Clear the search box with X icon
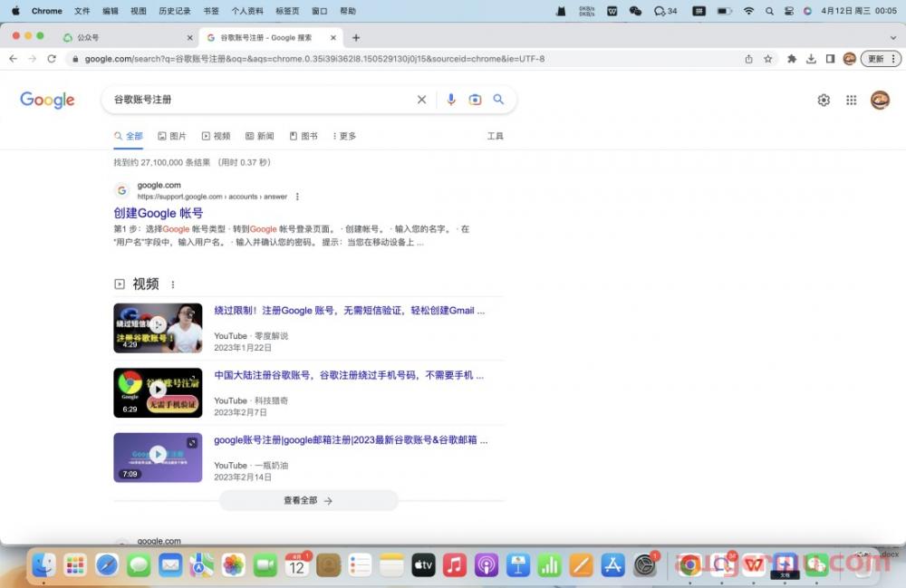 pyautogui.click(x=422, y=100)
